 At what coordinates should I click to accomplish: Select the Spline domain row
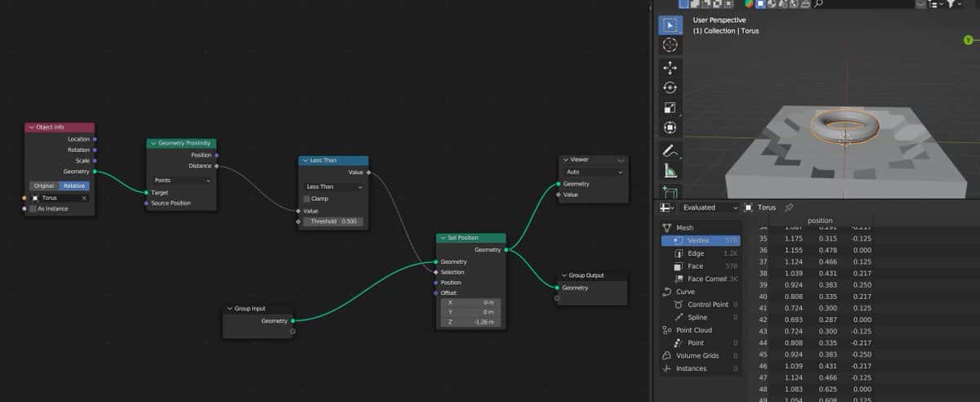point(700,317)
